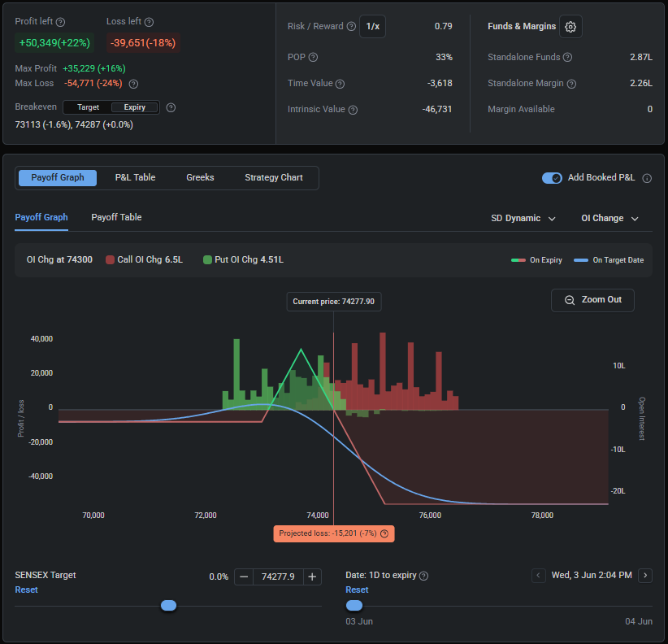Reset the Date to expiry
This screenshot has width=668, height=644.
[x=357, y=590]
